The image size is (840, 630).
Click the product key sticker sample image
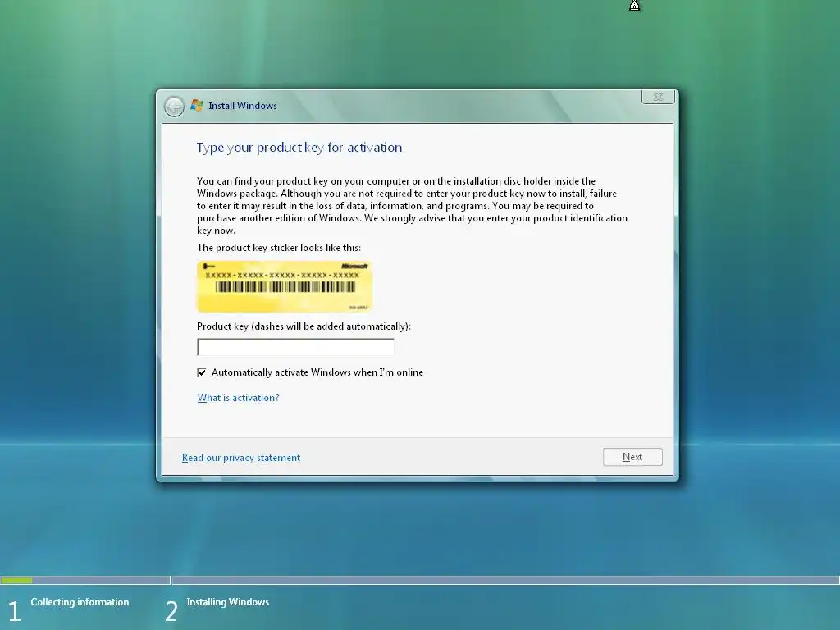285,286
